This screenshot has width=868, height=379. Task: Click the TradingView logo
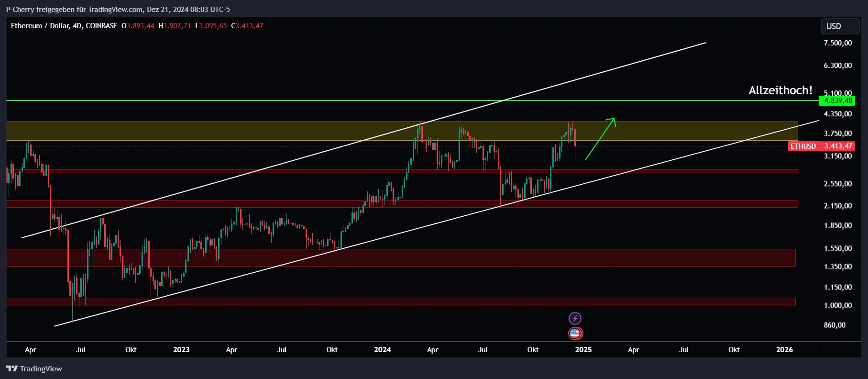point(34,368)
